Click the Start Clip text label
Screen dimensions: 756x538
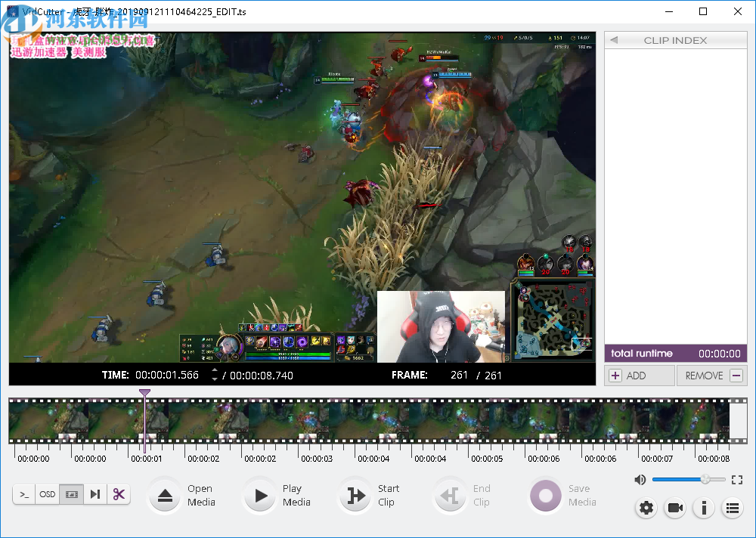tap(388, 495)
